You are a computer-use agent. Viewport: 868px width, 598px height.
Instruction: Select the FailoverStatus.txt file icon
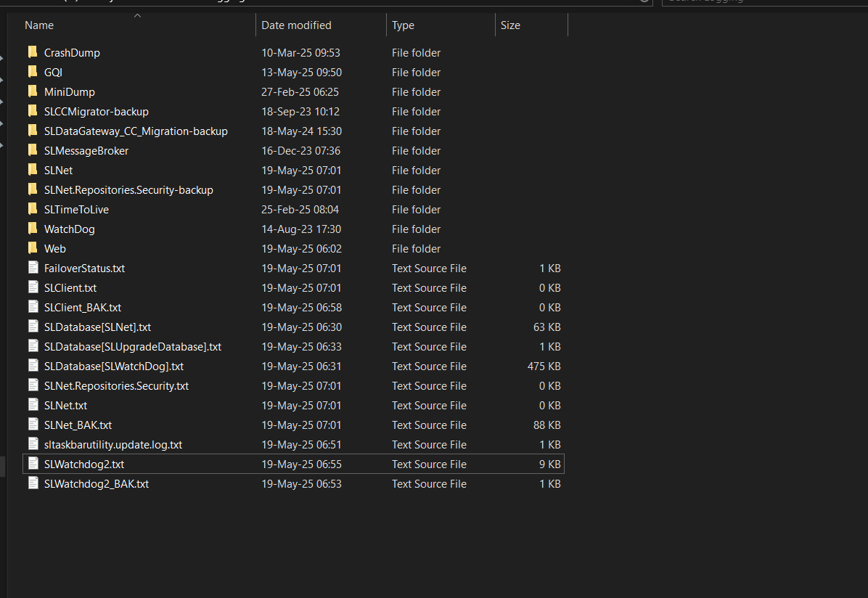click(x=33, y=268)
